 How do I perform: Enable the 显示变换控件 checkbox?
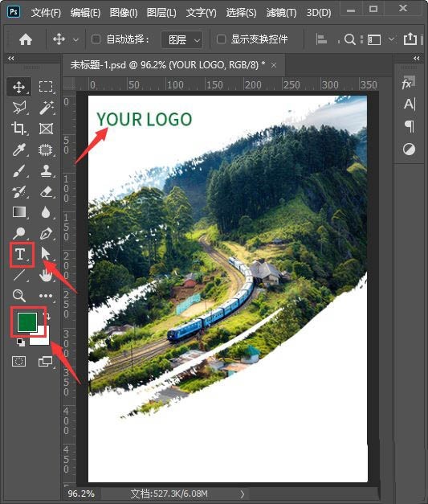pyautogui.click(x=221, y=39)
